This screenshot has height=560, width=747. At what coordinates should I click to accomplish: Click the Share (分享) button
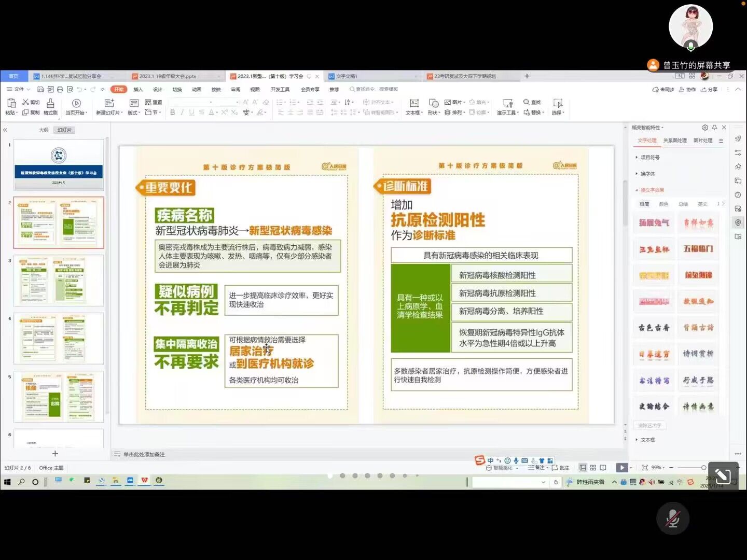click(709, 89)
